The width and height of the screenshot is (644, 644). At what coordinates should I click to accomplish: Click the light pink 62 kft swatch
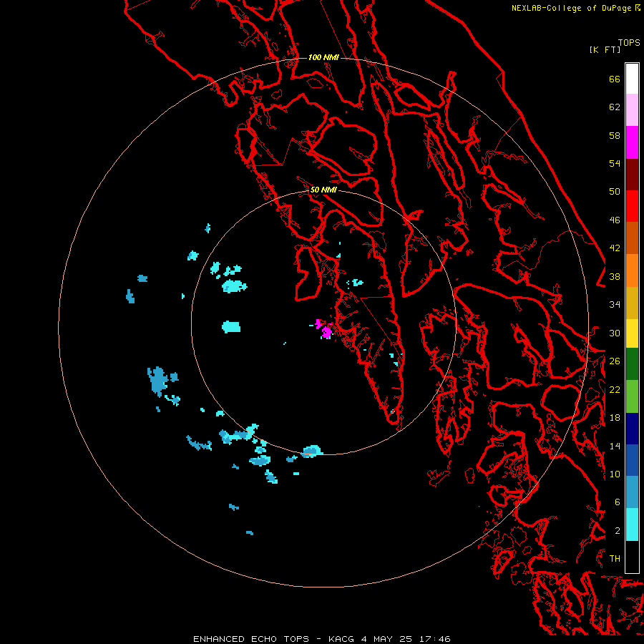click(632, 110)
